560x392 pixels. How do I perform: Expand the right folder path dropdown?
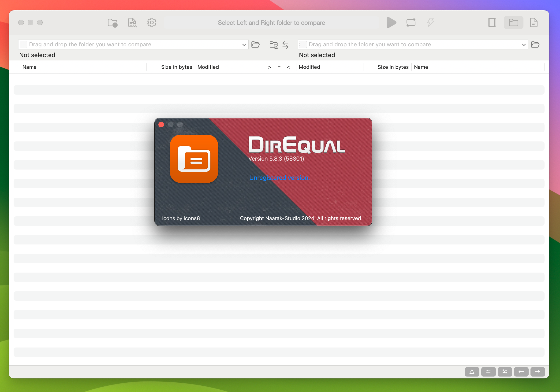523,45
